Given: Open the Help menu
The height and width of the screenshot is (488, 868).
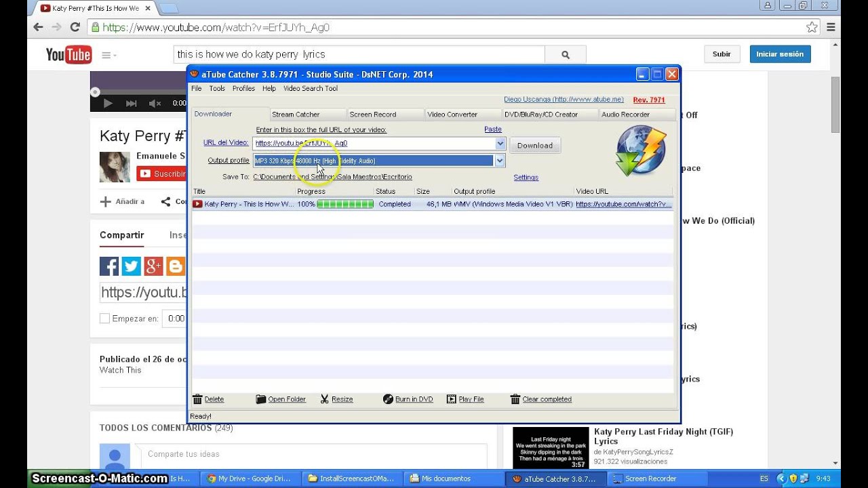Looking at the screenshot, I should [269, 88].
